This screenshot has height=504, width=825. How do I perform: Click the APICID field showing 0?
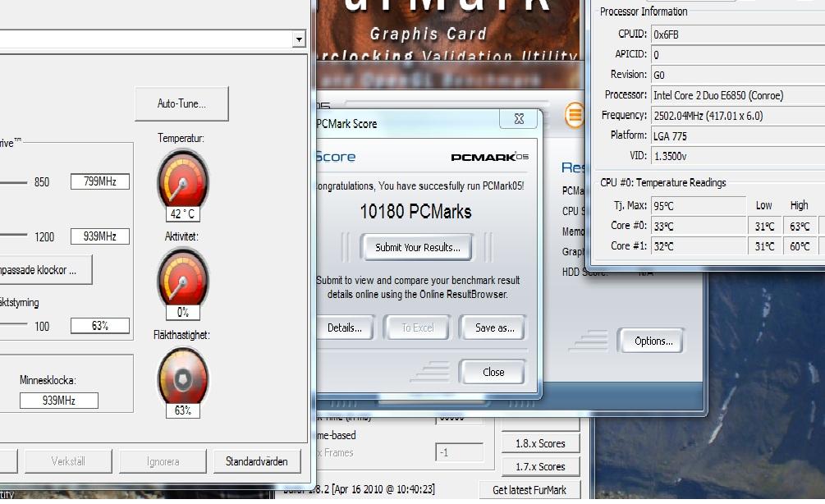(x=738, y=55)
